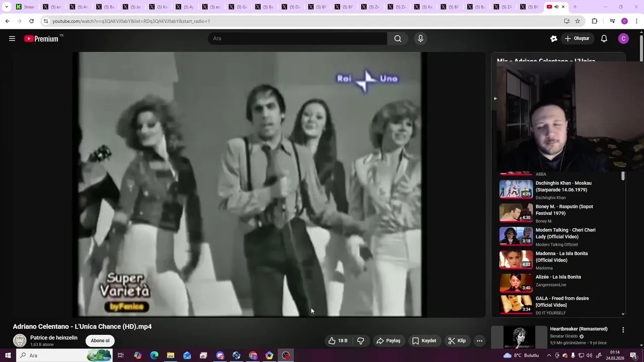
Task: Reload the page with refresh icon
Action: (31, 21)
